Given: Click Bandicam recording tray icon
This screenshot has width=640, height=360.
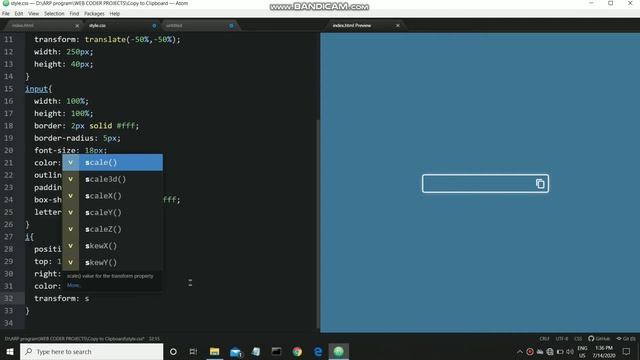Looking at the screenshot, I should click(x=530, y=351).
